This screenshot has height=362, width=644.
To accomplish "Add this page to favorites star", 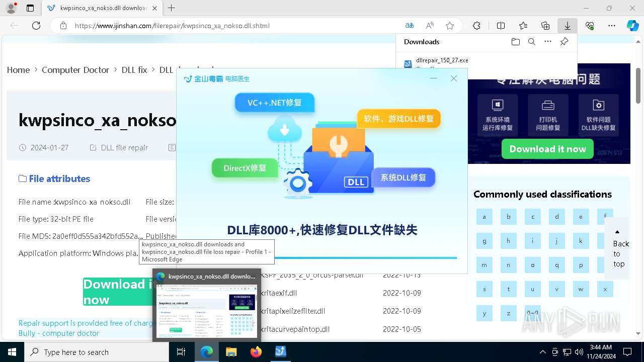I will [x=450, y=26].
